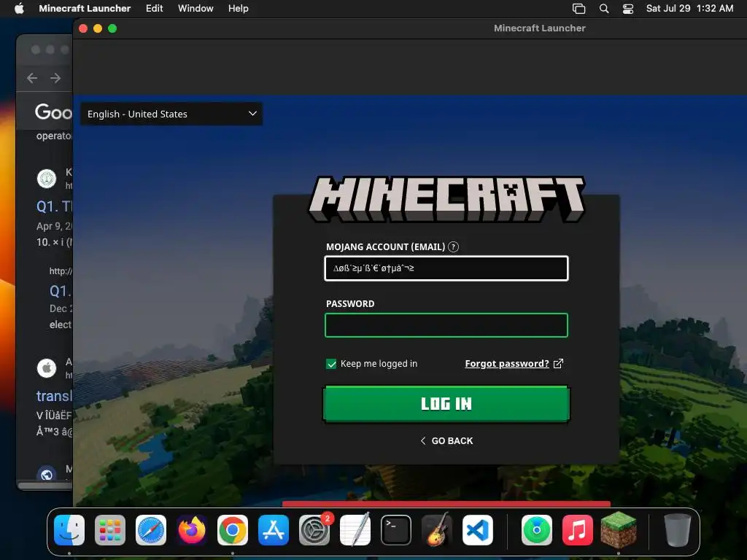Open the Q1 search result dated Apr 9
This screenshot has width=747, height=560.
pos(54,206)
